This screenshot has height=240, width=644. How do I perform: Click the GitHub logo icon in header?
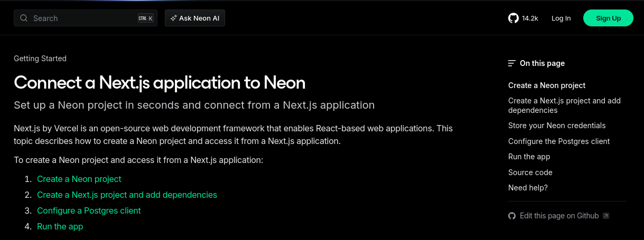click(x=513, y=18)
